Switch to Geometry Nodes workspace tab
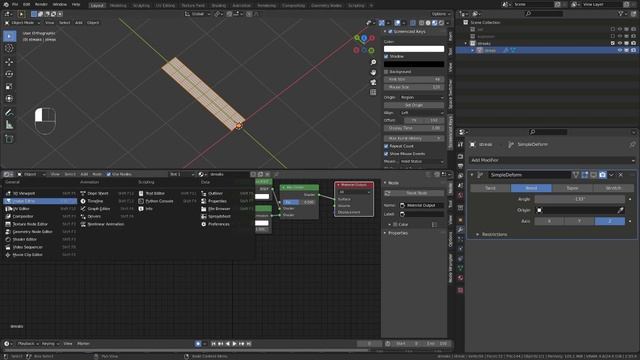The width and height of the screenshot is (640, 360). 327,5
